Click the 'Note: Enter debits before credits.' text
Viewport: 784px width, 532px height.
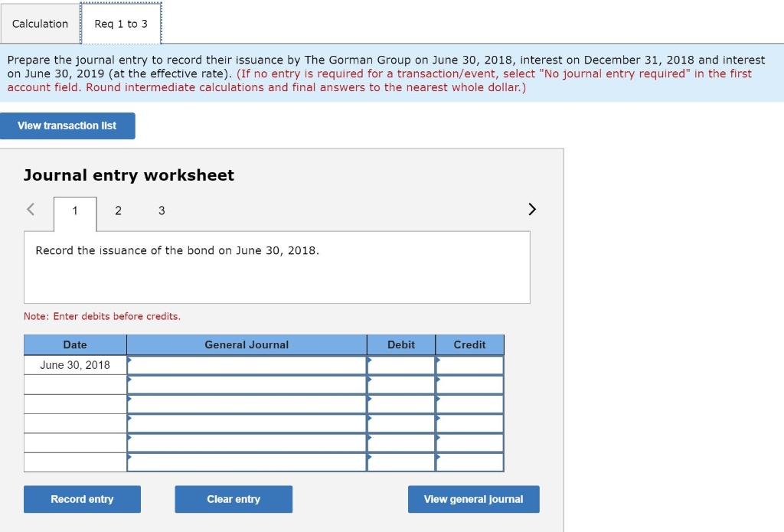point(102,316)
